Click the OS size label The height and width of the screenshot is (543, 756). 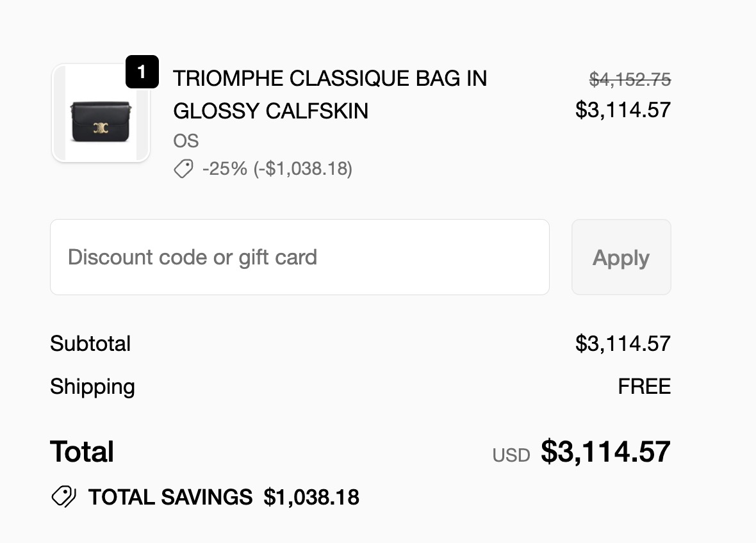[x=186, y=141]
